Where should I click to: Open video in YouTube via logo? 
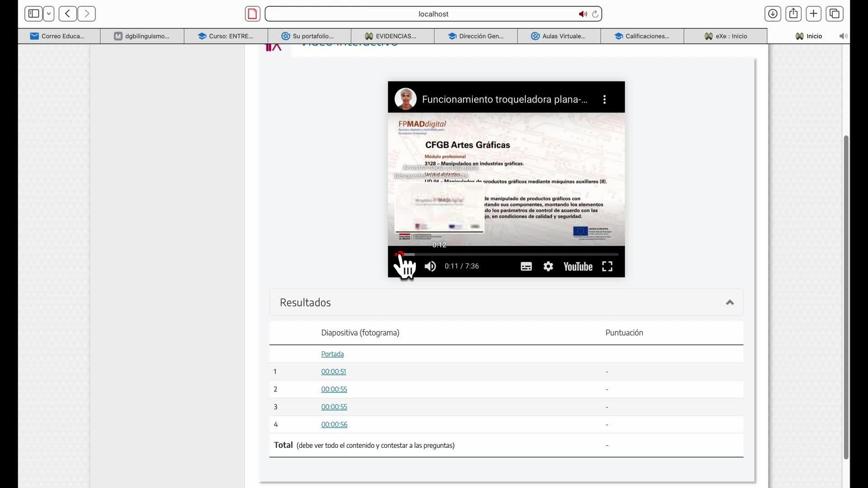[x=578, y=267]
